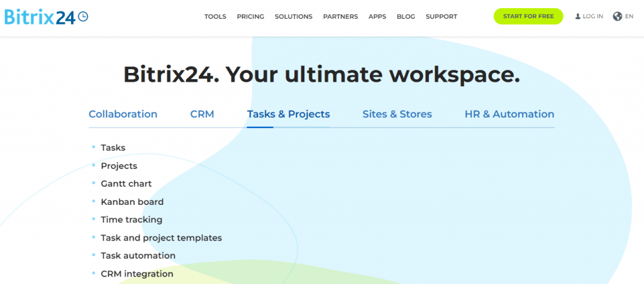The width and height of the screenshot is (644, 284).
Task: Switch to the Sites & Stores tab
Action: point(397,114)
